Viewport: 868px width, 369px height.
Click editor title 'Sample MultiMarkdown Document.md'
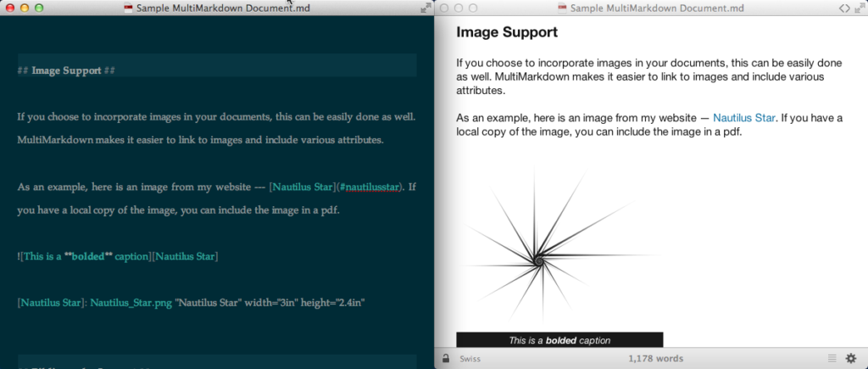coord(223,8)
